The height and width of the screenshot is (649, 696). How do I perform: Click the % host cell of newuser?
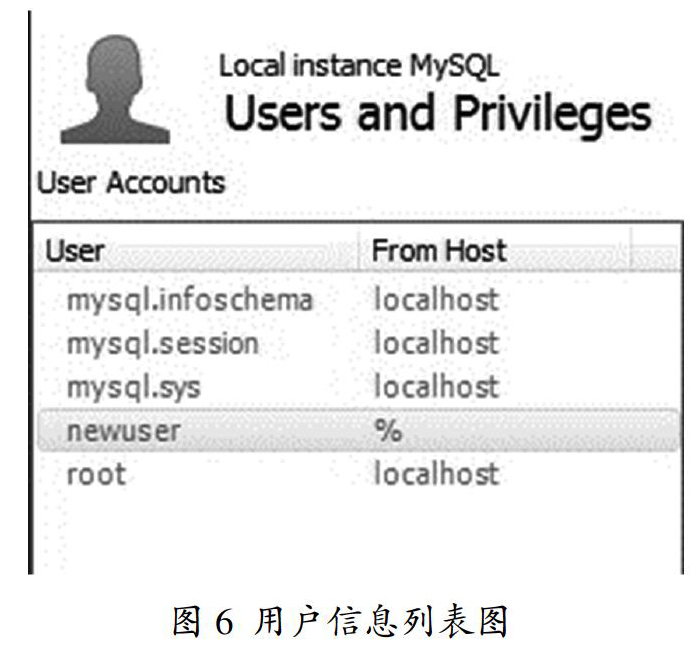(388, 430)
